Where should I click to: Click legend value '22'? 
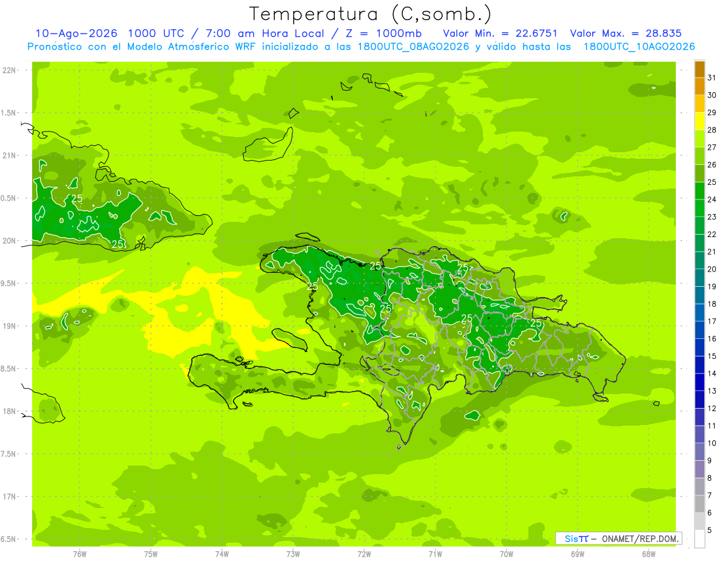point(712,235)
